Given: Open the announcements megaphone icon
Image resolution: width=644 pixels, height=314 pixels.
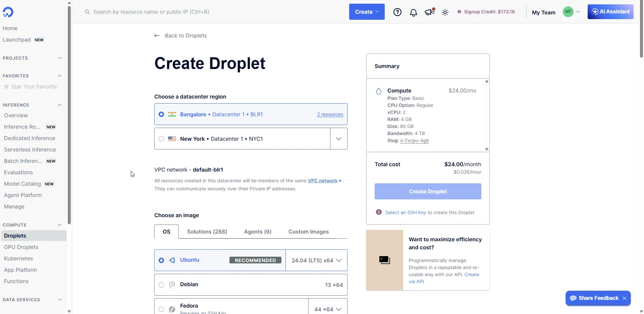Looking at the screenshot, I should (429, 12).
